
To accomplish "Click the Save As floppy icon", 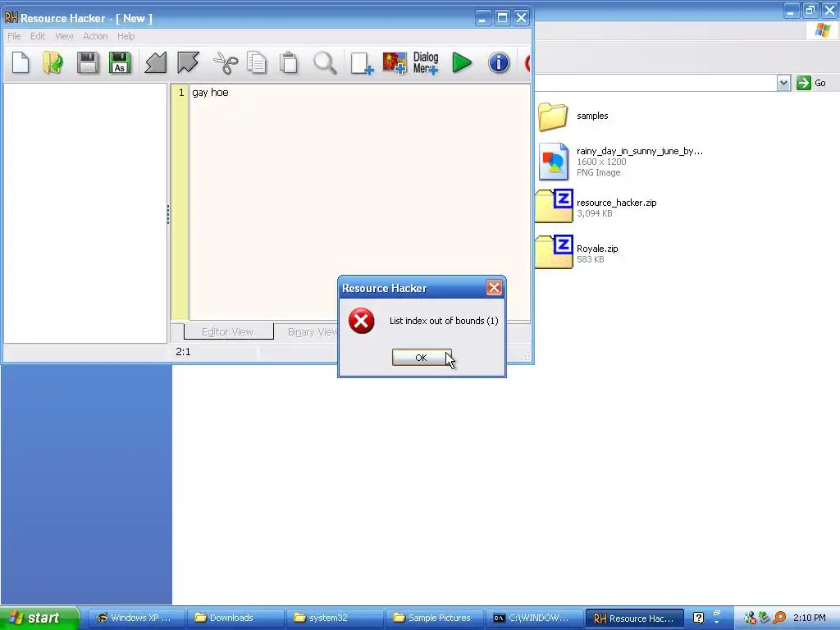I will 120,62.
